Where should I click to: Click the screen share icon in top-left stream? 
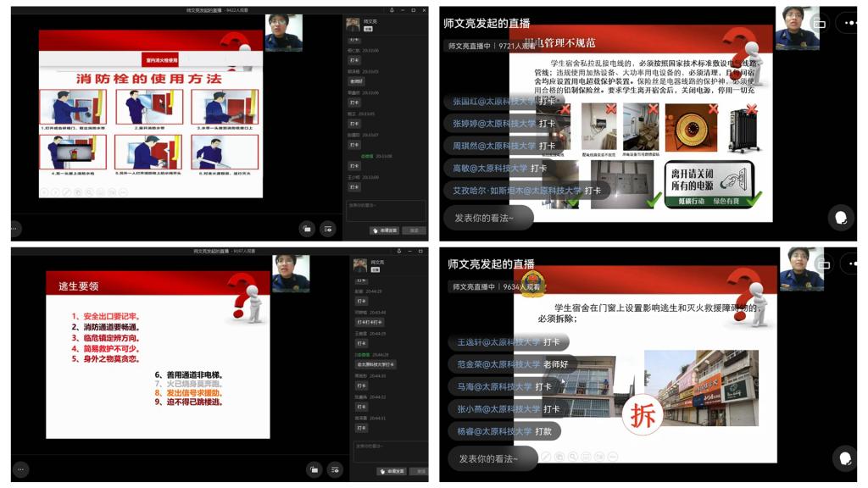click(307, 228)
